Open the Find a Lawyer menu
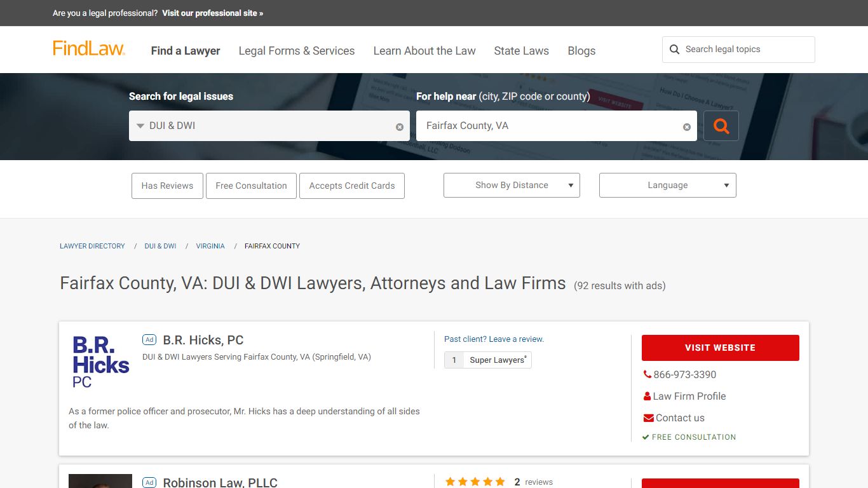 click(x=186, y=51)
